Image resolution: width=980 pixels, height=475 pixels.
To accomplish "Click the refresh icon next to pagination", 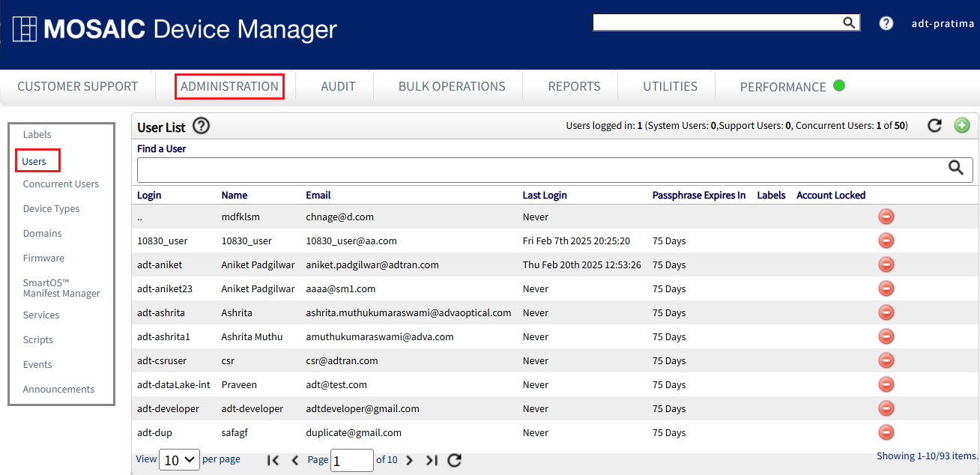I will (454, 460).
